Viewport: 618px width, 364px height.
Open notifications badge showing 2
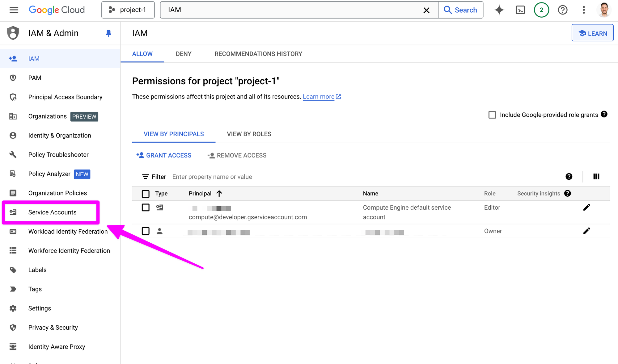(541, 10)
